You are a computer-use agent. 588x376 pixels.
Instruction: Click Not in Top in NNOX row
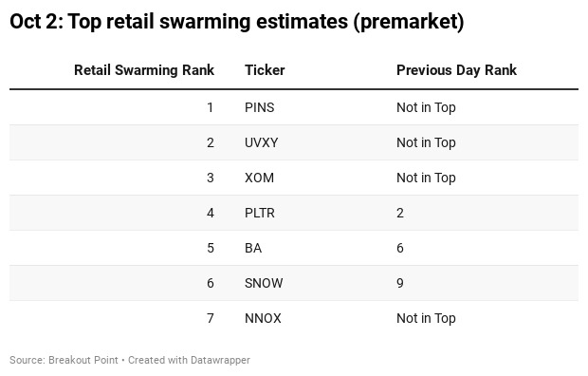[x=426, y=318]
